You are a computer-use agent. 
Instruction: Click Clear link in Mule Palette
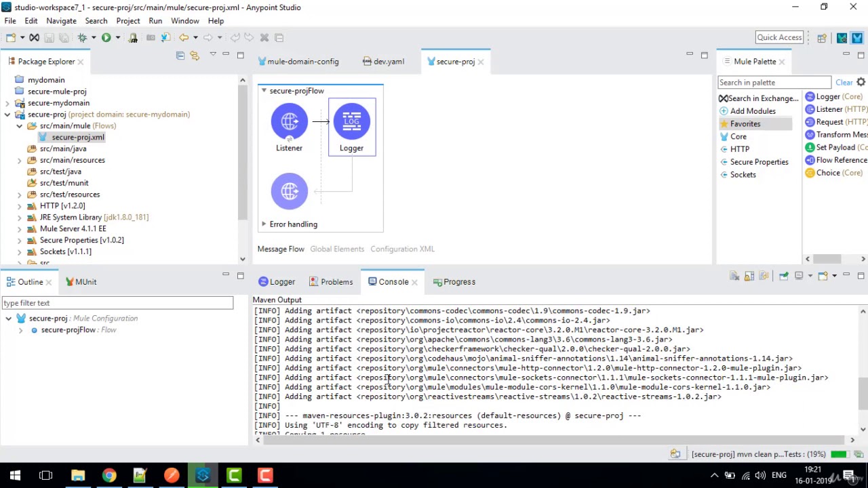[x=844, y=83]
